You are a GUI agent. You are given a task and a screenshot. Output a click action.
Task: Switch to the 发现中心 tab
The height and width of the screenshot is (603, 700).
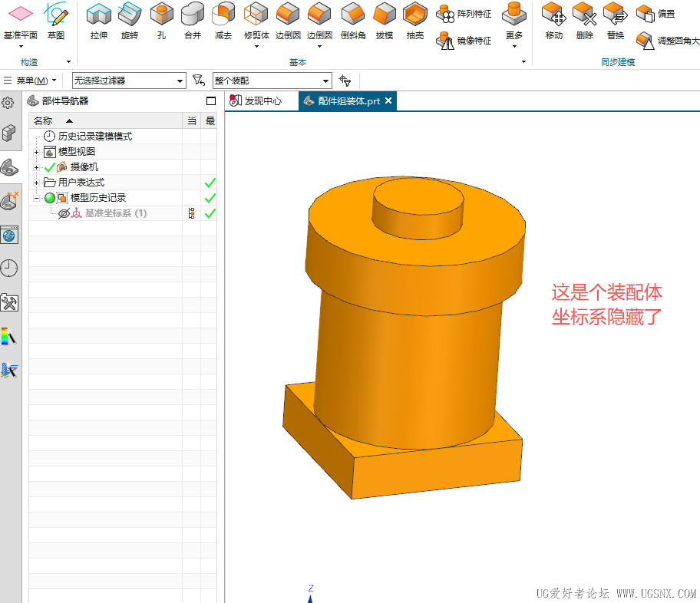[256, 100]
